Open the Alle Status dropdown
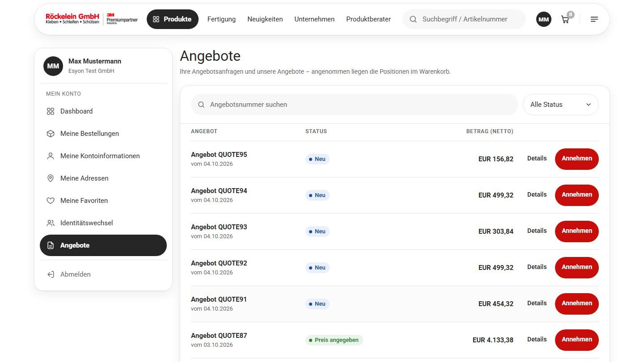Screen dimensions: 644x362 (561, 105)
